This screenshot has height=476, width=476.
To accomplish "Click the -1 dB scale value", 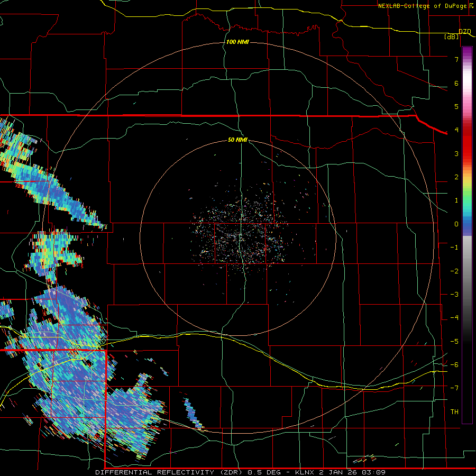I will click(x=454, y=248).
